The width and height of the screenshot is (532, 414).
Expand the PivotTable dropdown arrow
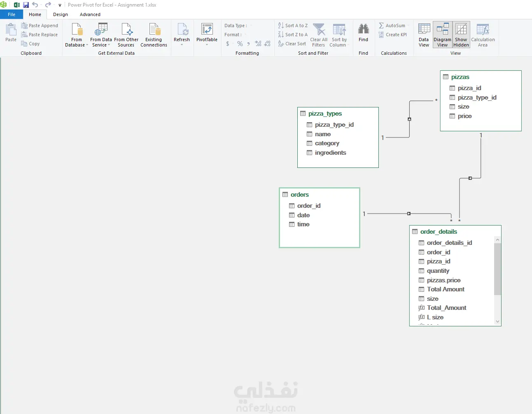point(207,44)
